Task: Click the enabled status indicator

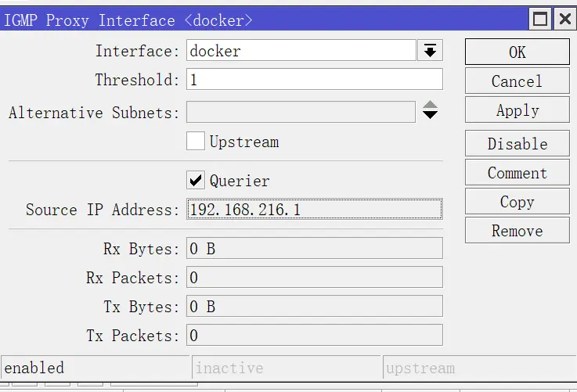Action: pos(96,367)
